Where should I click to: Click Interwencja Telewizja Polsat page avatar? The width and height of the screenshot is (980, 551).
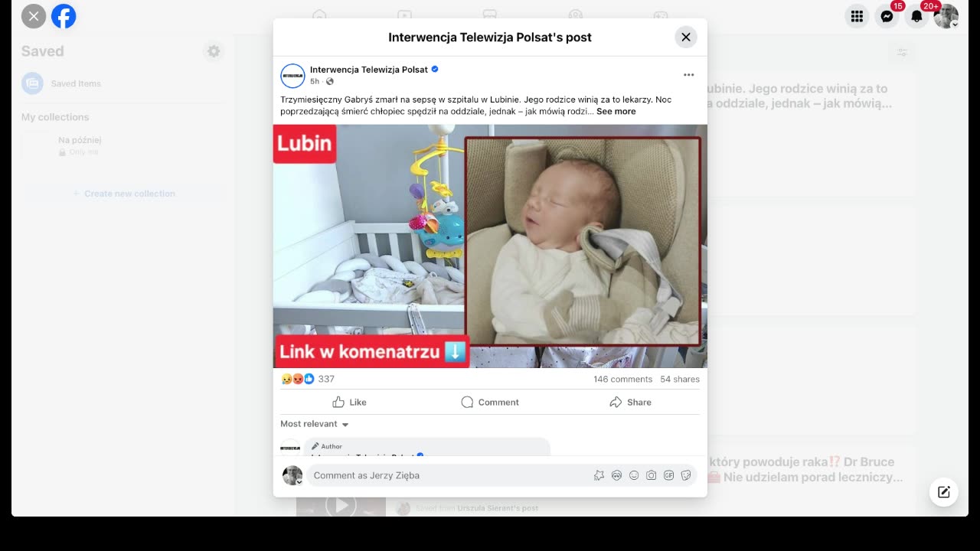point(292,76)
